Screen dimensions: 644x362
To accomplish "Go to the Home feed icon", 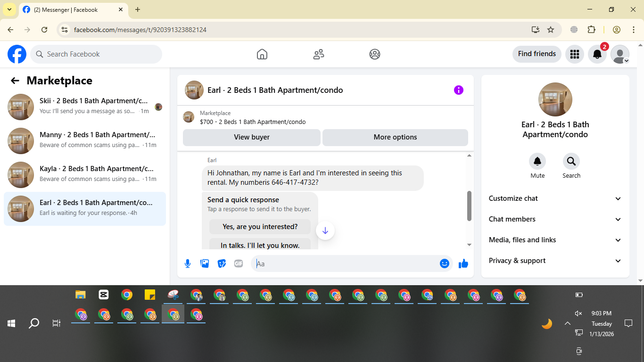I will [262, 54].
